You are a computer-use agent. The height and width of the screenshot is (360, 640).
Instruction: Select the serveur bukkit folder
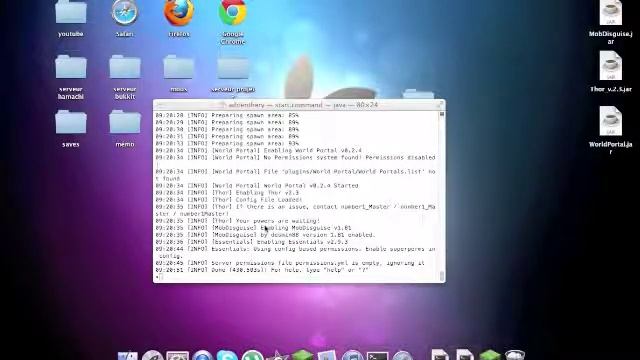[125, 77]
